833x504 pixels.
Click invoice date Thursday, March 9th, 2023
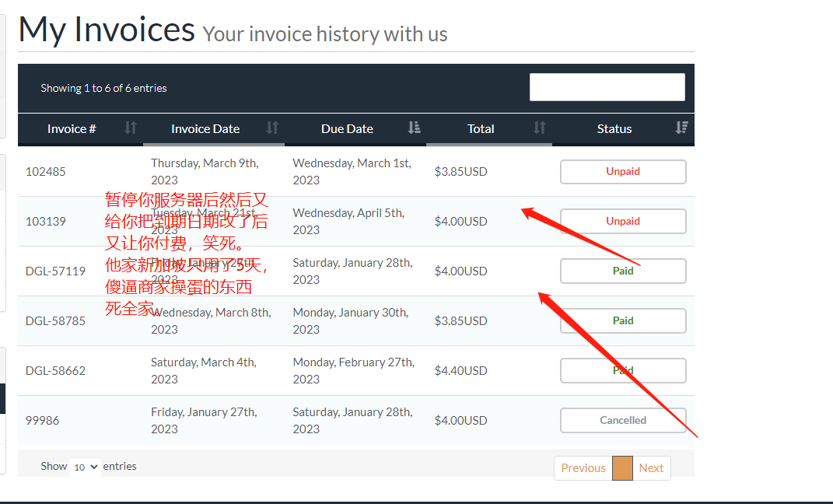click(205, 172)
